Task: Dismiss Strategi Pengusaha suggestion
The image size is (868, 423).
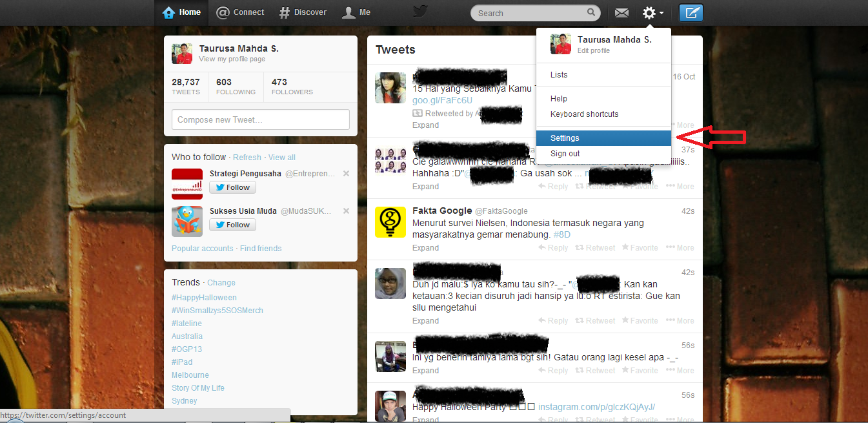Action: pyautogui.click(x=346, y=174)
